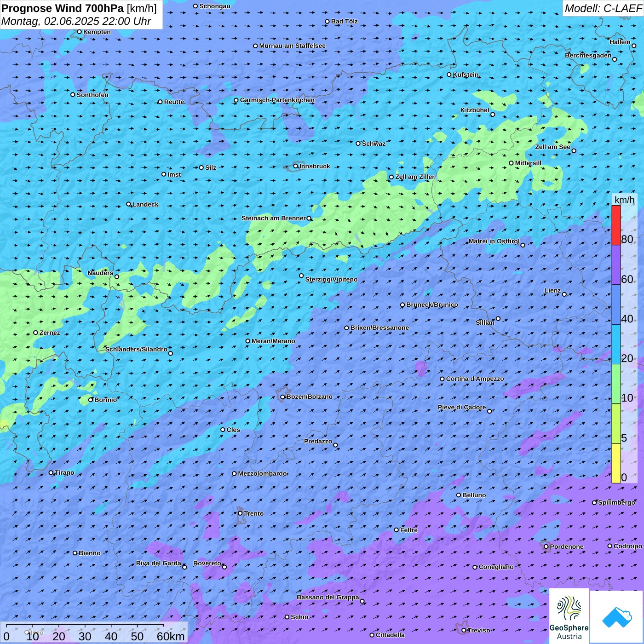Screen dimensions: 644x644
Task: Click the Bad Tölz marker
Action: (x=328, y=21)
